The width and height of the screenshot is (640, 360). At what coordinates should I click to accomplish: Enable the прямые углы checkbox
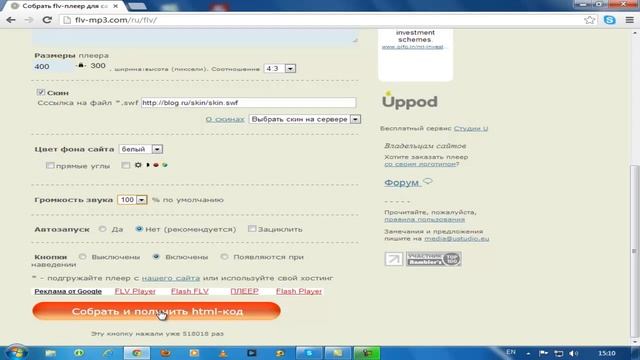[x=50, y=165]
